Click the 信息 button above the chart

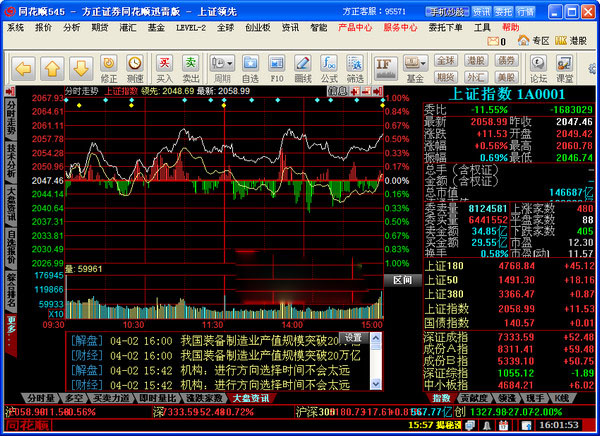[338, 91]
